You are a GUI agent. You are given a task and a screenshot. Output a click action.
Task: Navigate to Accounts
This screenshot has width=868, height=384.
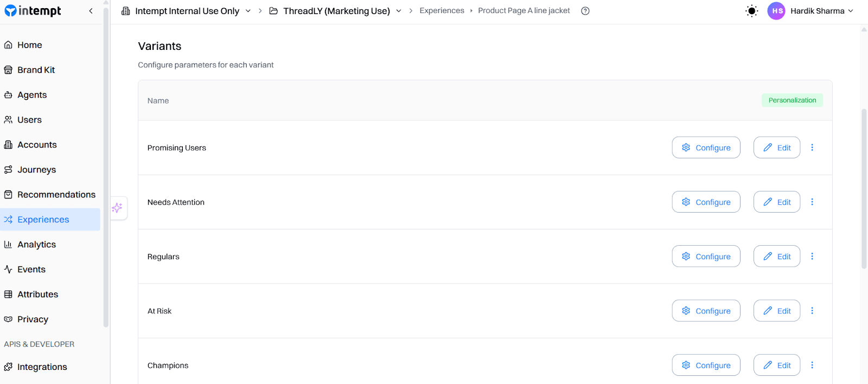click(x=50, y=145)
